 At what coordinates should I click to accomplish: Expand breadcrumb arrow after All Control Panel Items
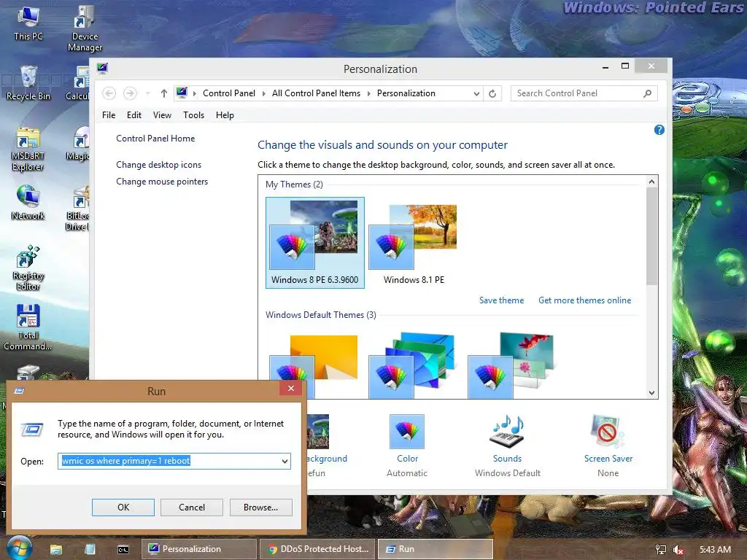point(368,93)
